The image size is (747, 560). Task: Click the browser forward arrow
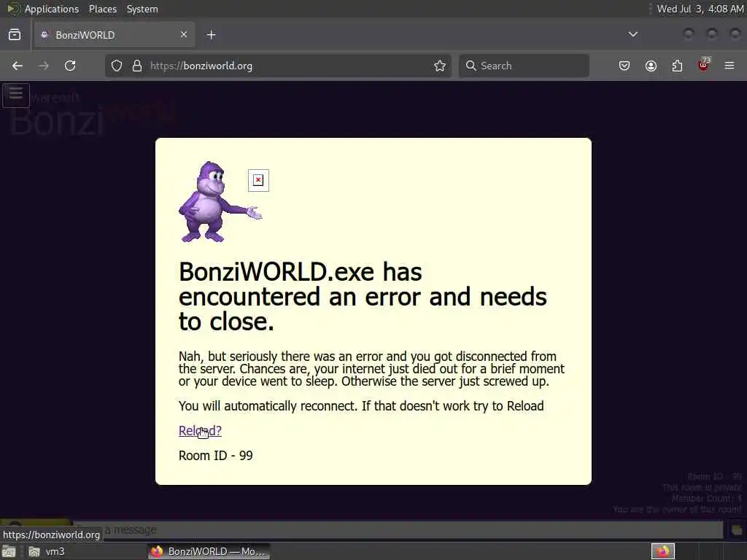44,66
